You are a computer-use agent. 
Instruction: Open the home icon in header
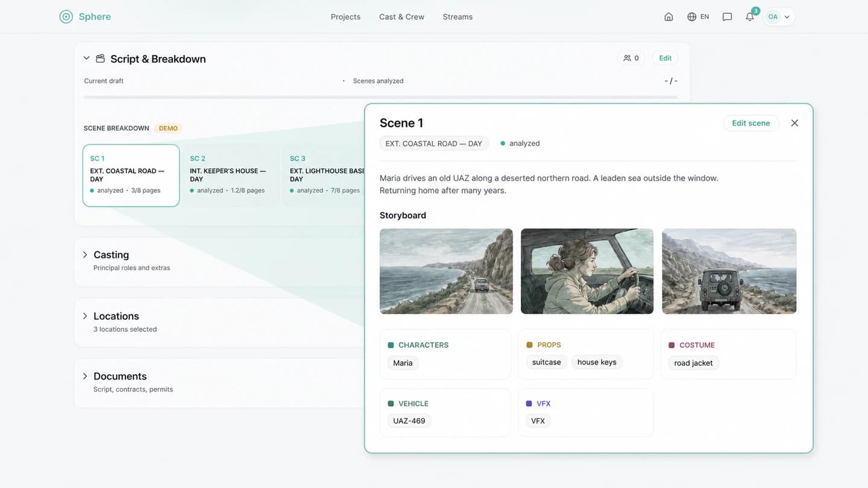click(x=668, y=17)
